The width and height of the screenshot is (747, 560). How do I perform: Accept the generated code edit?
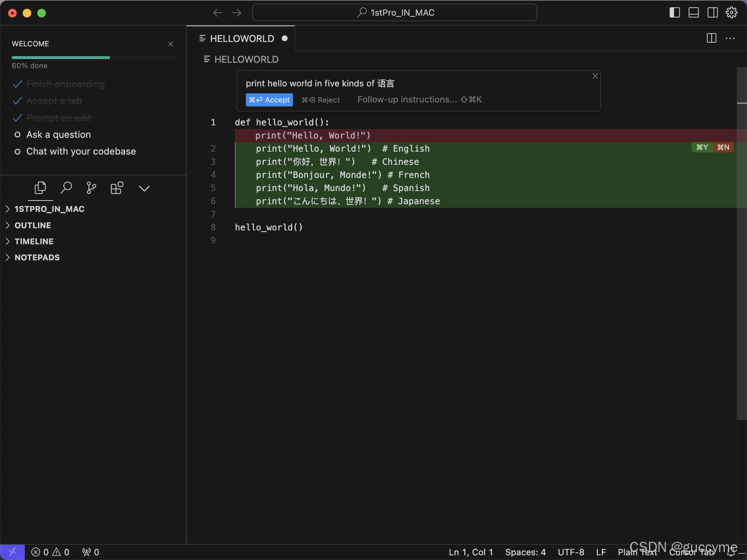pyautogui.click(x=269, y=100)
